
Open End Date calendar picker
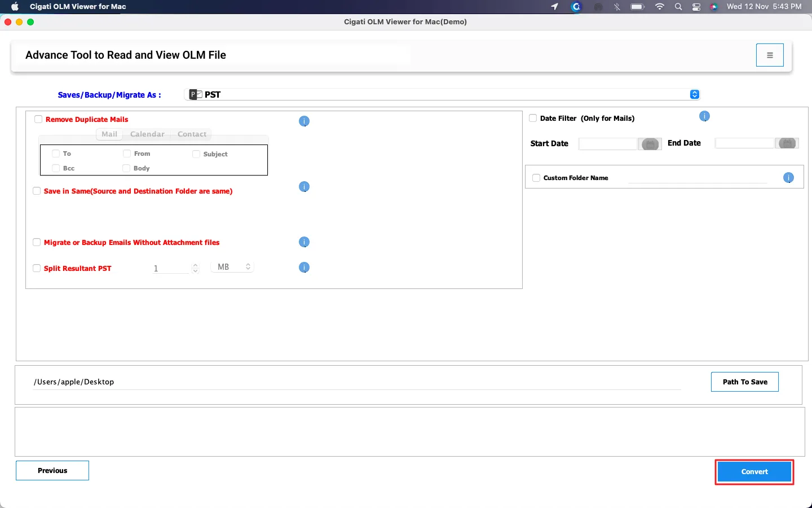pyautogui.click(x=787, y=143)
